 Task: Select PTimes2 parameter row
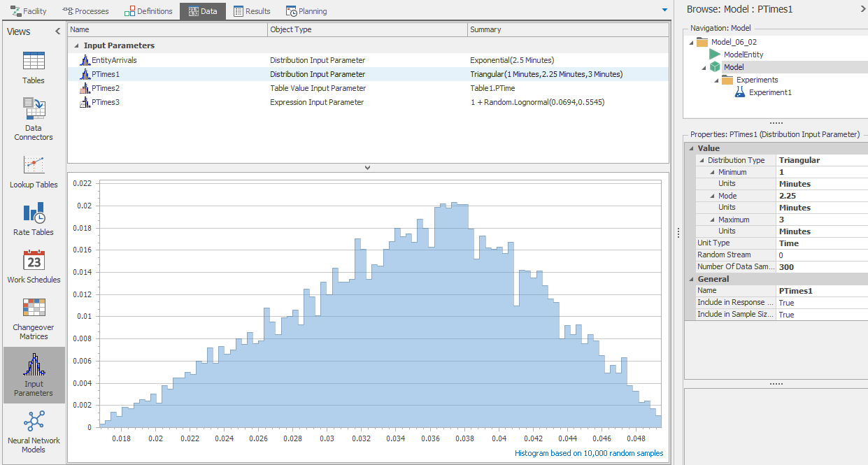coord(367,88)
